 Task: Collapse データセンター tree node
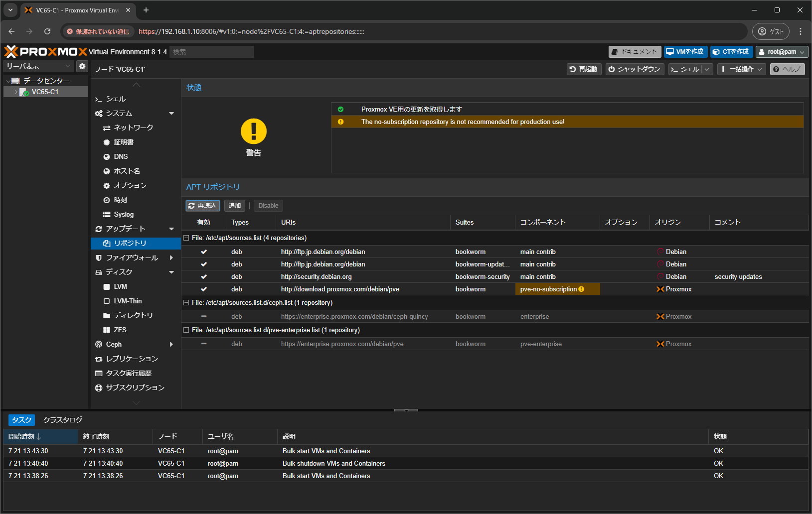click(8, 81)
